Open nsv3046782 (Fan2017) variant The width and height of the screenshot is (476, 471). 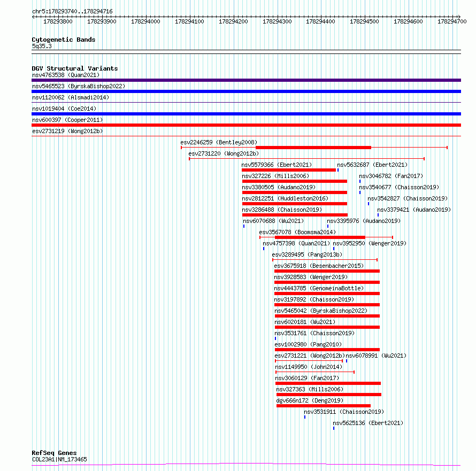pos(391,176)
